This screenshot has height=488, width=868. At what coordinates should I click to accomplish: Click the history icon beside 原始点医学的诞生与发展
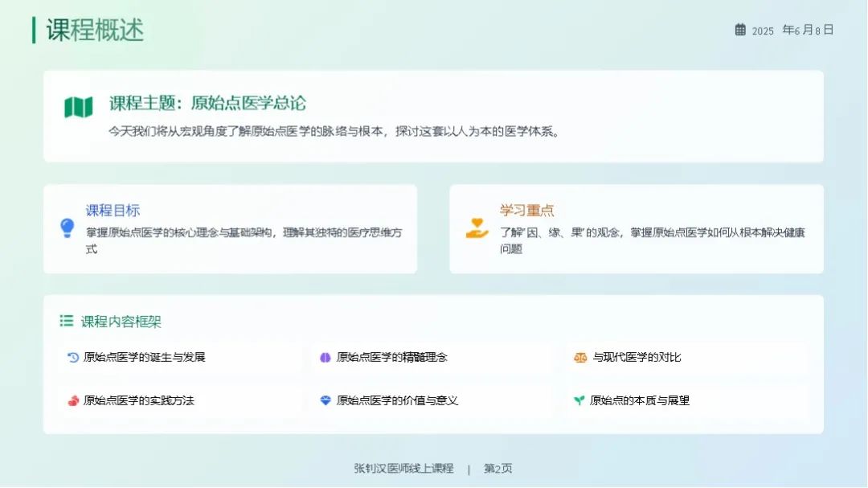(x=73, y=357)
